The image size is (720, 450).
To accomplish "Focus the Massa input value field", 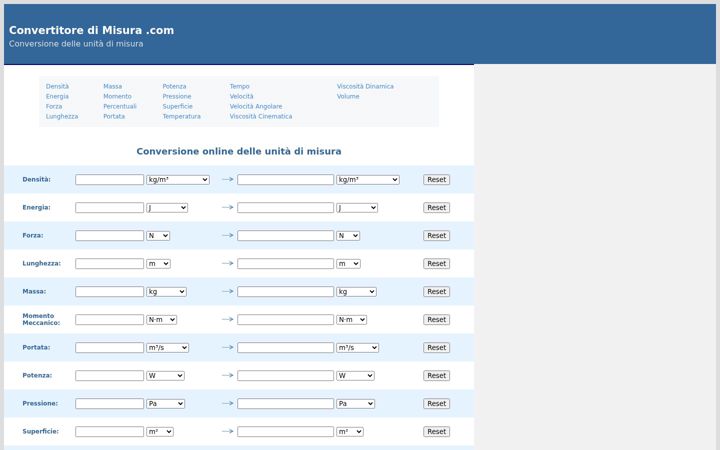I will [109, 292].
